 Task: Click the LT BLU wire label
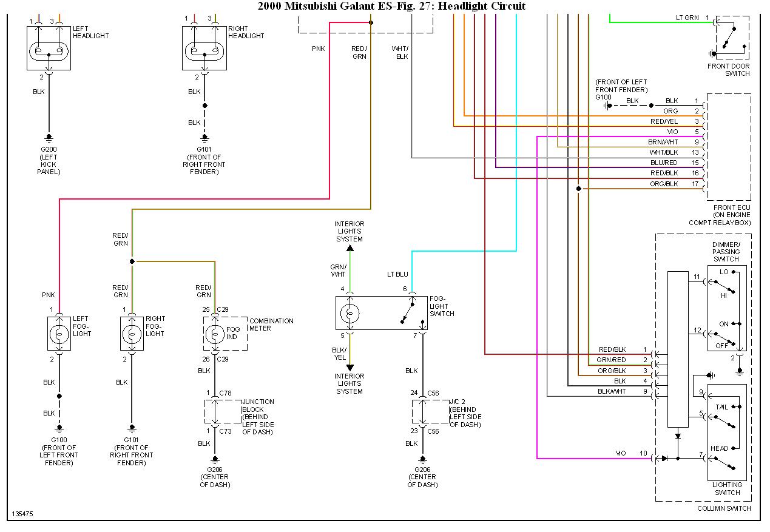click(x=398, y=274)
